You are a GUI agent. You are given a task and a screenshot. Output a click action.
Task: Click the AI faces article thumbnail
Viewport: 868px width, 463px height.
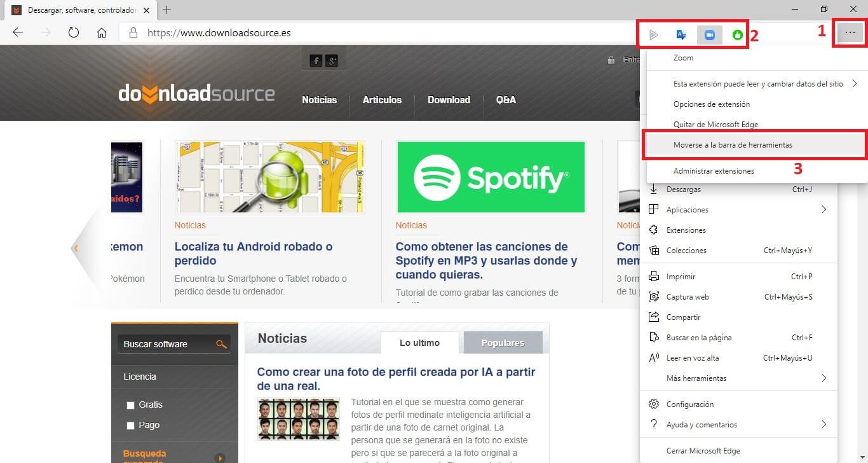298,419
